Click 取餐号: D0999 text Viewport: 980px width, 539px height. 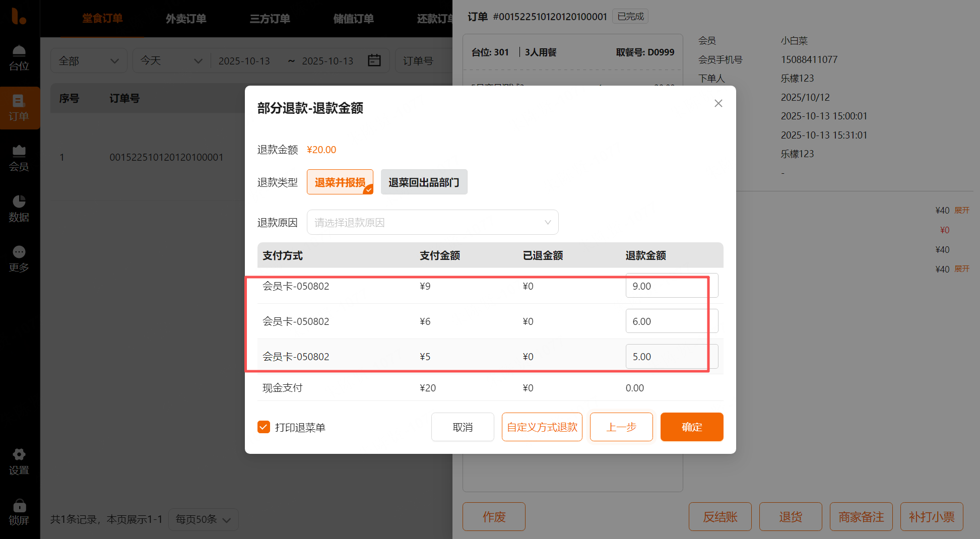[x=645, y=52]
